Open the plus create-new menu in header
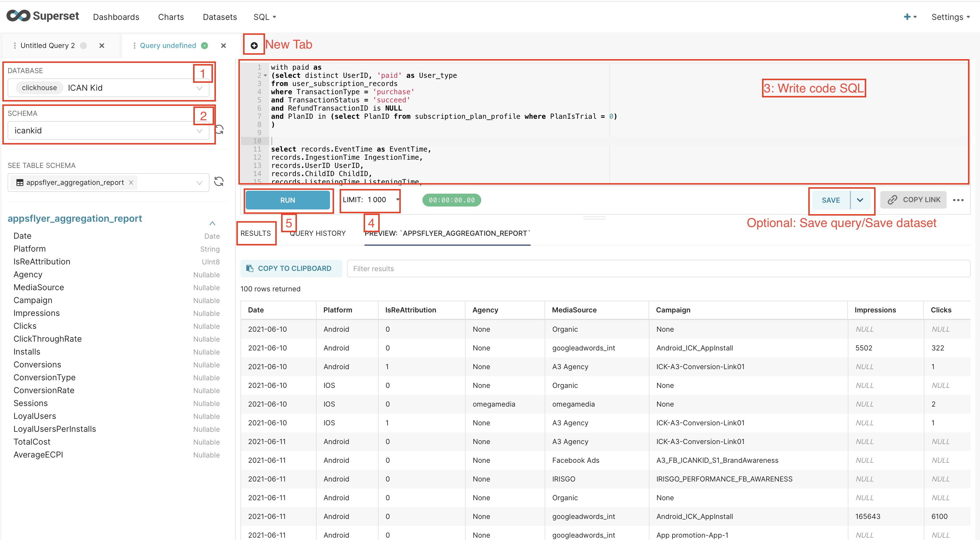 (x=909, y=17)
